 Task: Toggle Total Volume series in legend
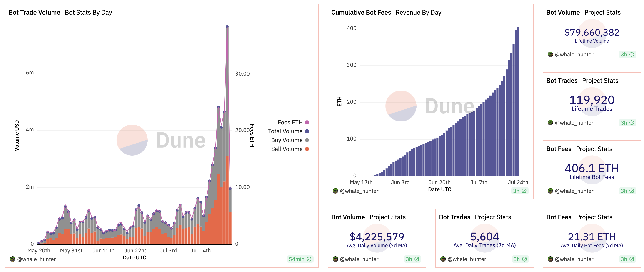(285, 131)
